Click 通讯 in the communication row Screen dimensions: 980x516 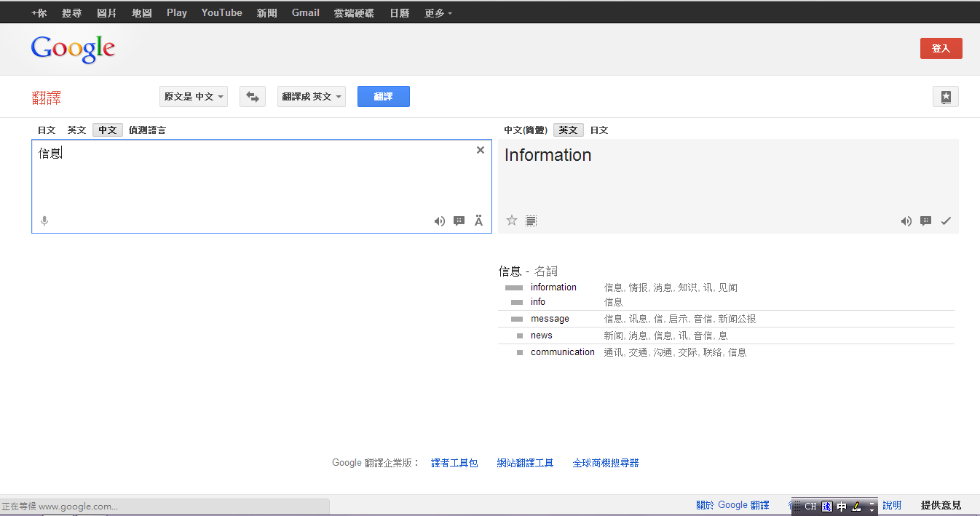(613, 353)
